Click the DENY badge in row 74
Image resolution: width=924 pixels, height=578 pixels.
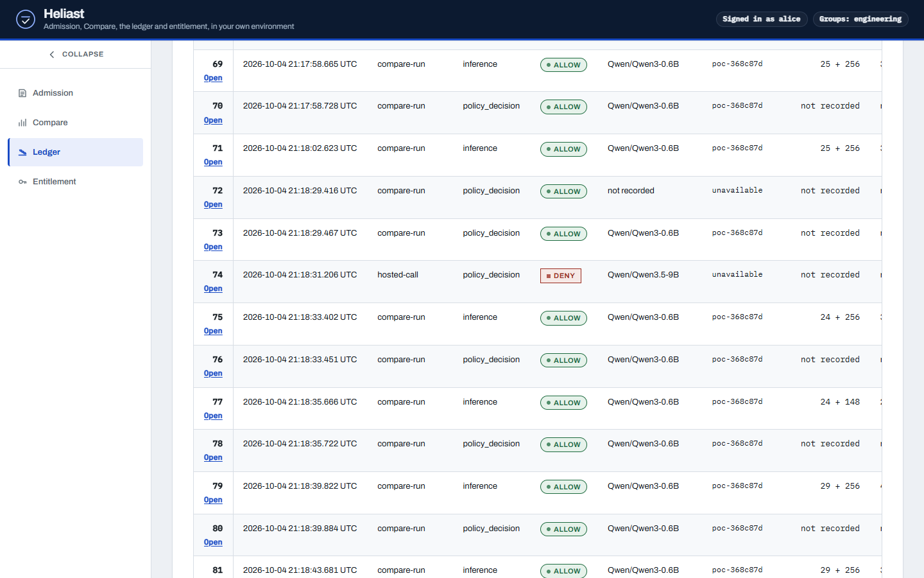(561, 276)
